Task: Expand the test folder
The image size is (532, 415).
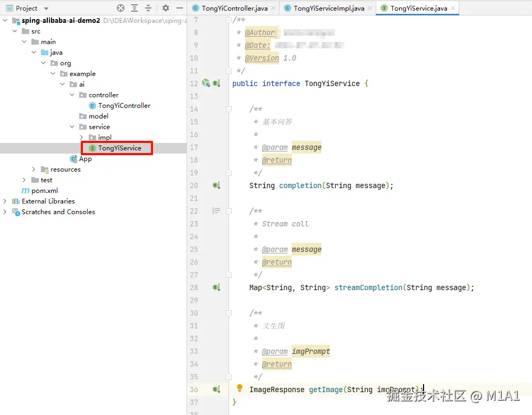Action: [24, 180]
